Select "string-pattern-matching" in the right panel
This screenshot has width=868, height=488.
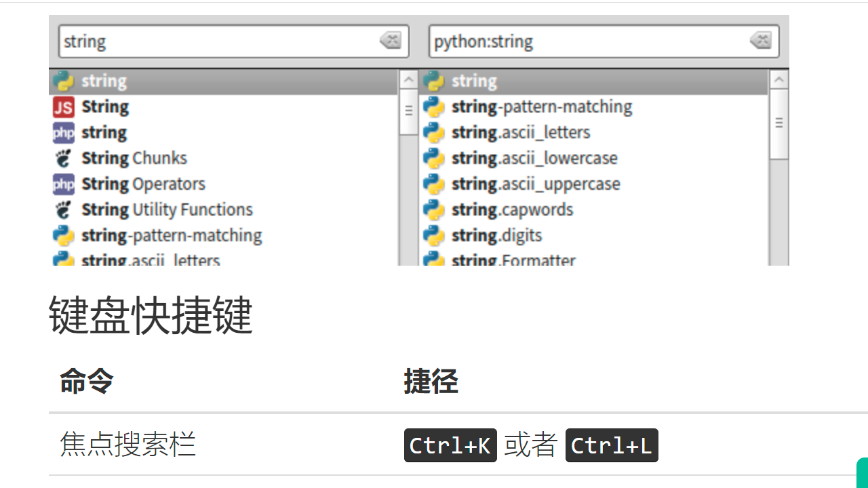click(541, 106)
